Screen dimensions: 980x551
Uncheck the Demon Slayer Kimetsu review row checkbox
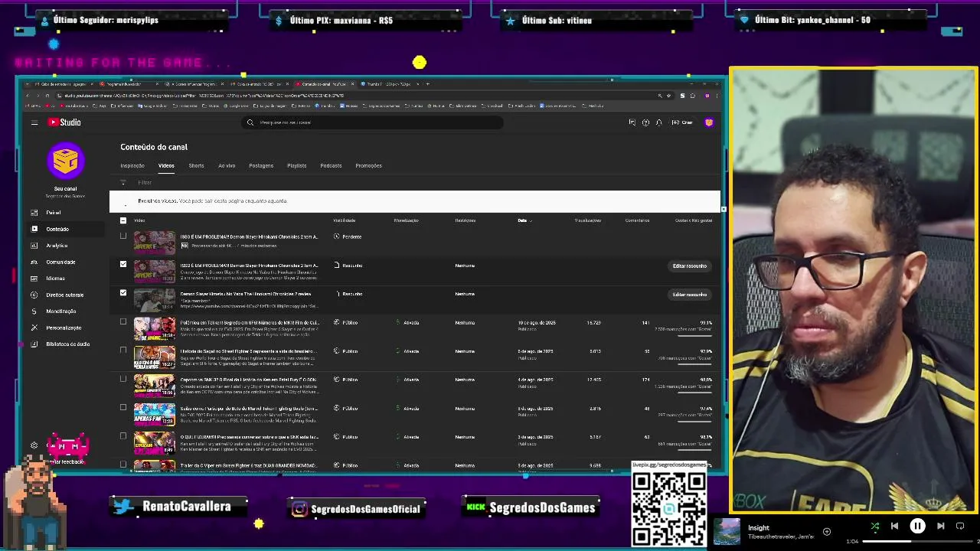(x=123, y=293)
